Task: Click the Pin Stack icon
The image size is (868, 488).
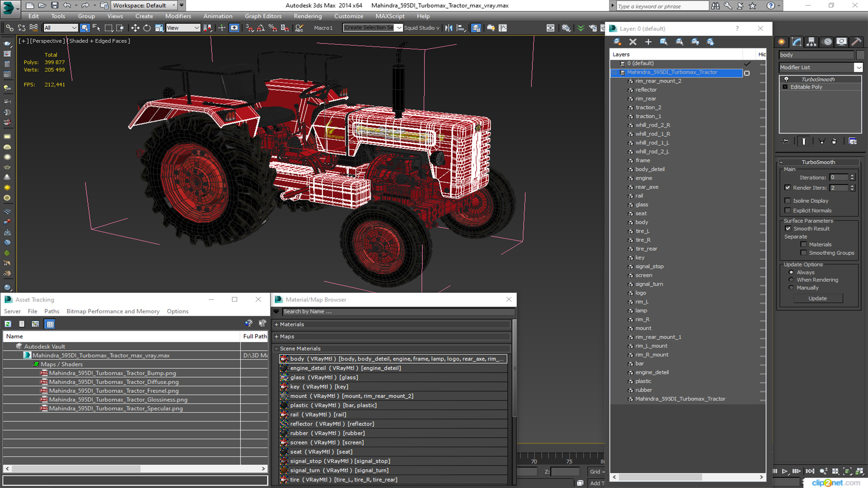Action: point(786,141)
